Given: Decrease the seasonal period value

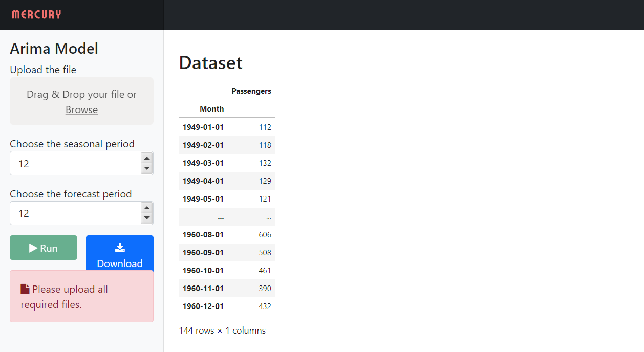Looking at the screenshot, I should (147, 168).
